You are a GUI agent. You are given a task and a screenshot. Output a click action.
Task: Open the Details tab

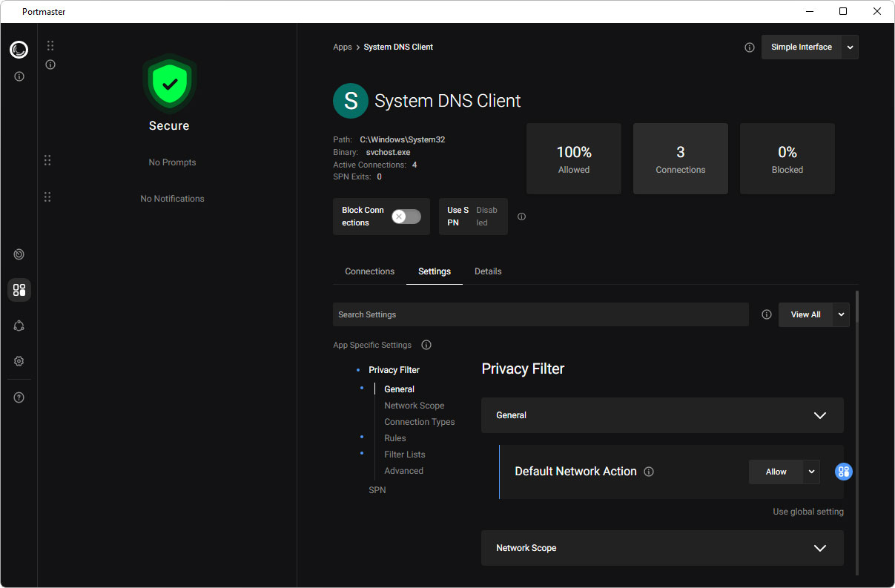(x=488, y=271)
